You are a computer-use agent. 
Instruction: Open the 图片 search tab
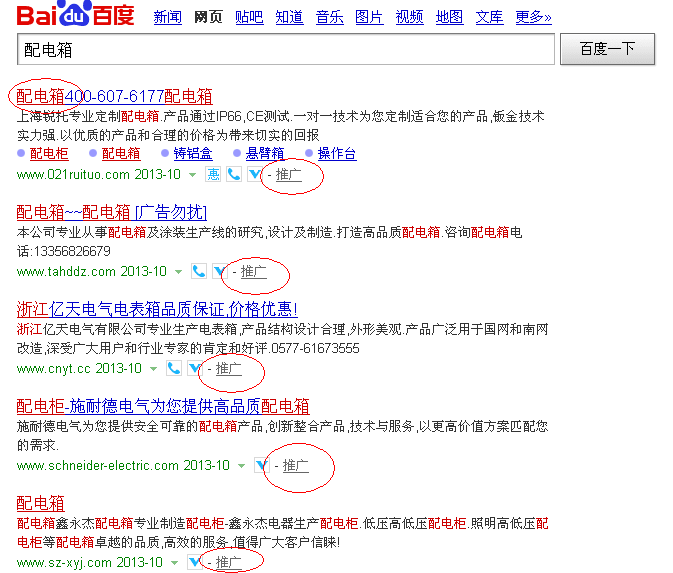tap(369, 17)
